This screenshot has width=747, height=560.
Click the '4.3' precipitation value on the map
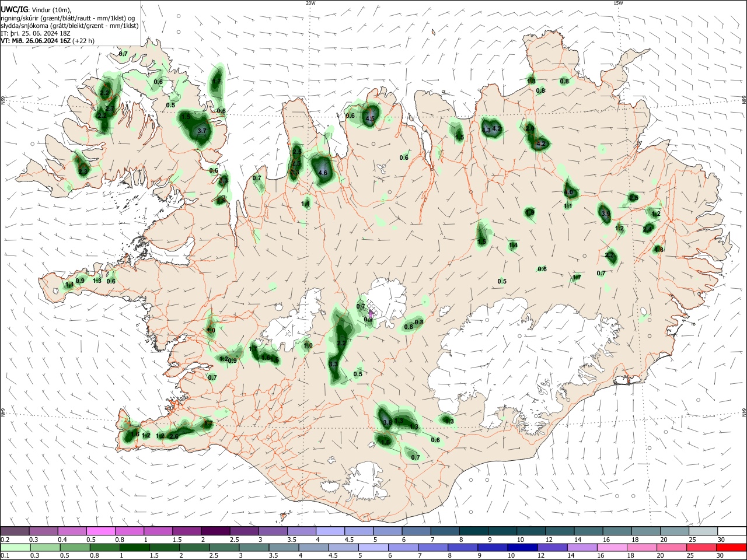click(487, 130)
